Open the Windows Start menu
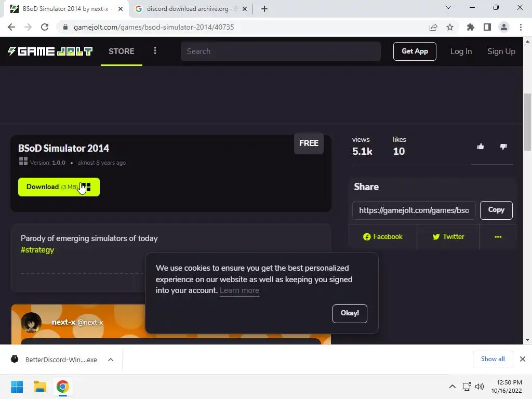Viewport: 532px width, 399px height. 17,387
